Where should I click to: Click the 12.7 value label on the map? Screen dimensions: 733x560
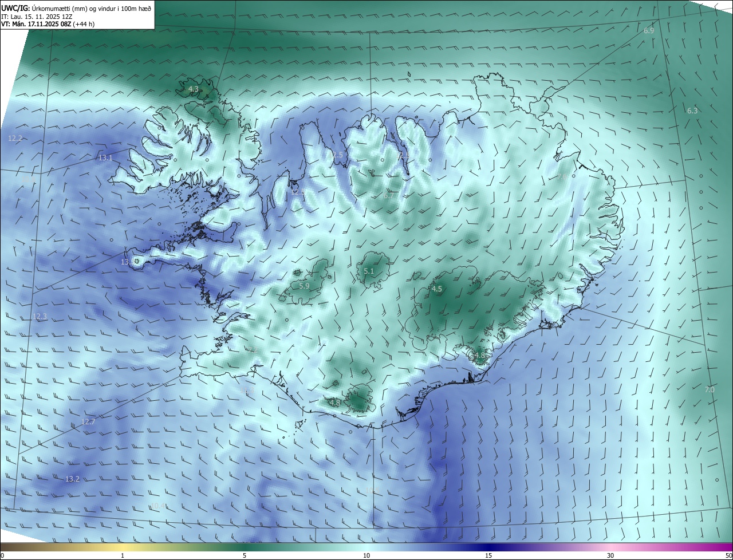(x=88, y=421)
